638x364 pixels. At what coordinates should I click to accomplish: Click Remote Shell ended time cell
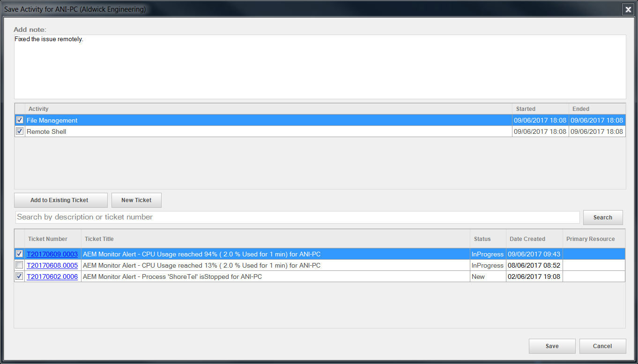click(597, 131)
